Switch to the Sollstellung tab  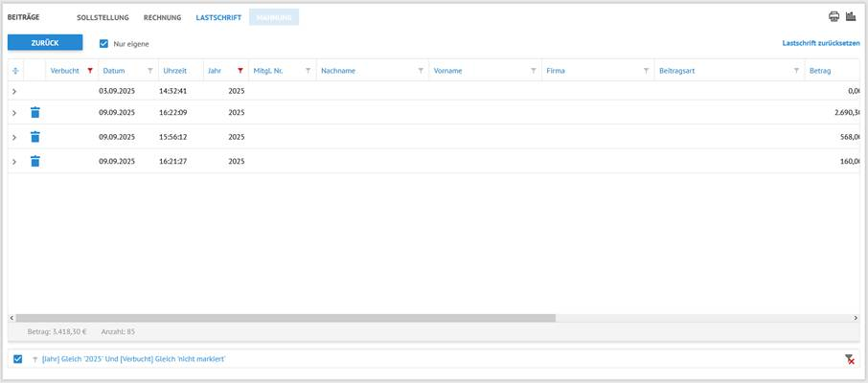[103, 17]
